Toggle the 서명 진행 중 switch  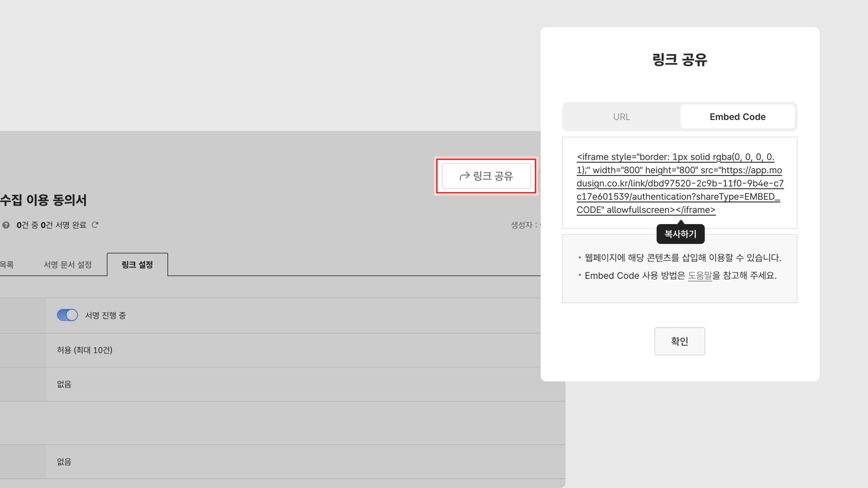point(67,315)
